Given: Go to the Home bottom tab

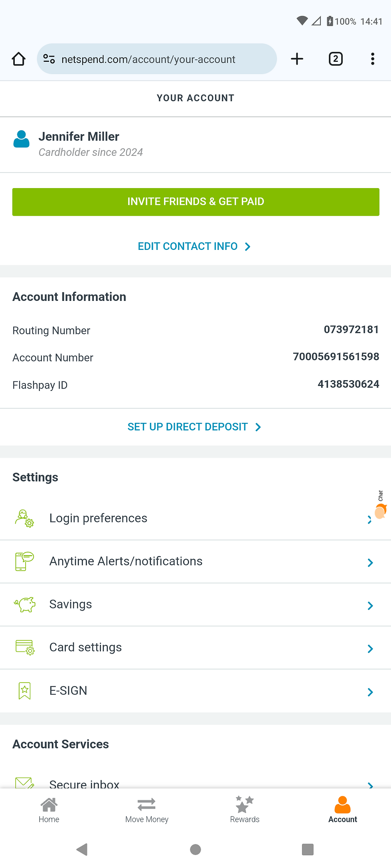Looking at the screenshot, I should click(49, 810).
